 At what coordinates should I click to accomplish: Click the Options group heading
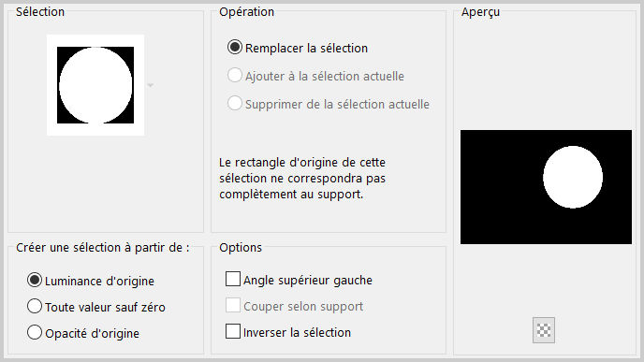pos(241,248)
